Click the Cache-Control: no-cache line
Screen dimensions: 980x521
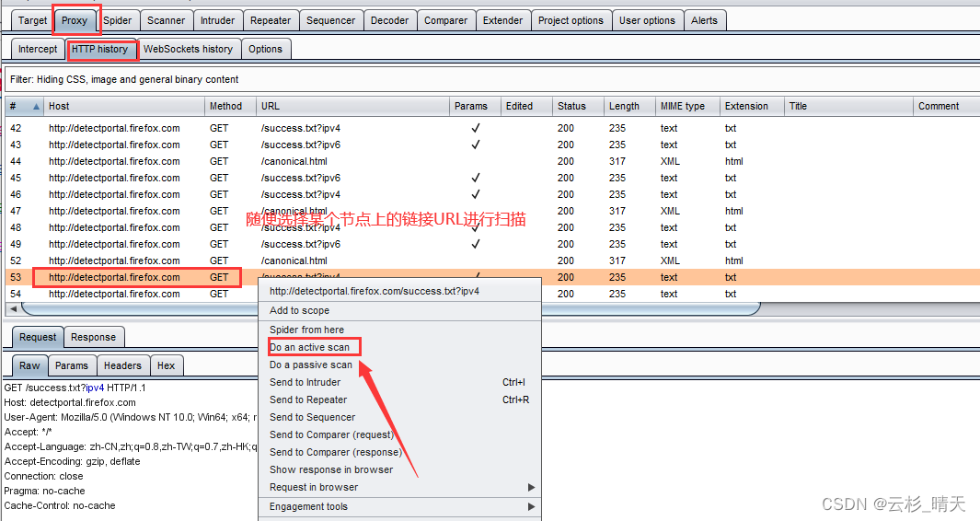(60, 505)
